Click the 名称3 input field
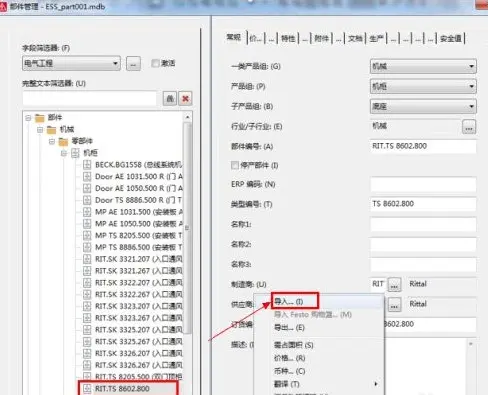Image resolution: width=488 pixels, height=395 pixels. 423,264
